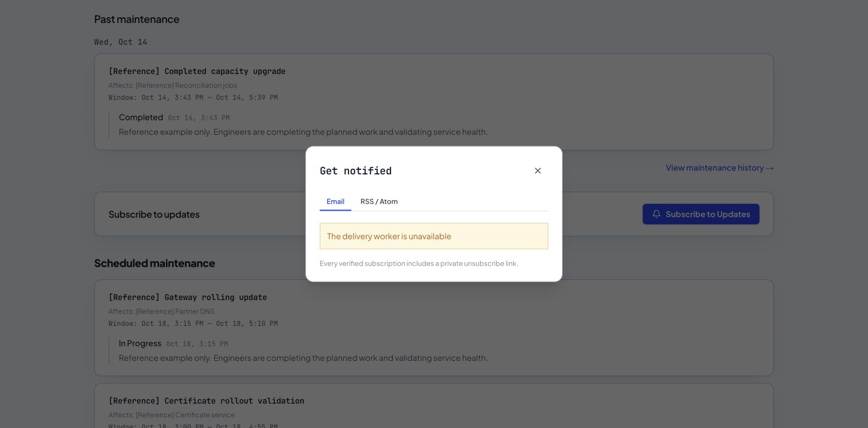Click the Completed status label
The image size is (868, 428).
[141, 117]
